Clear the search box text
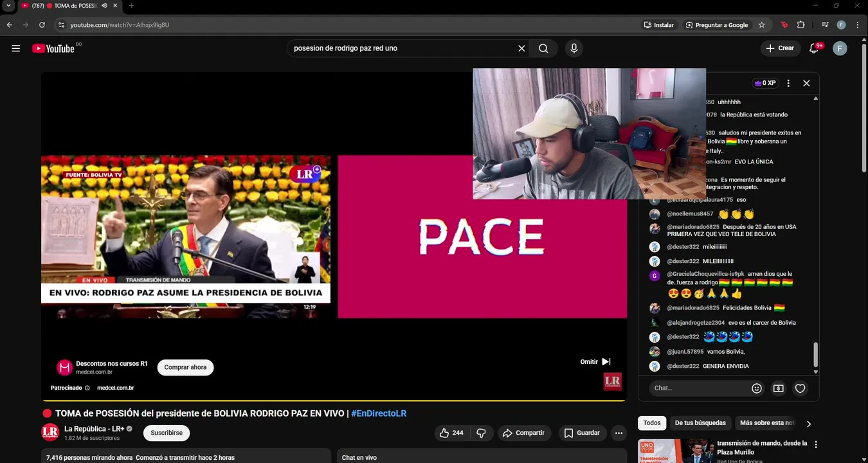Image resolution: width=868 pixels, height=463 pixels. click(521, 48)
